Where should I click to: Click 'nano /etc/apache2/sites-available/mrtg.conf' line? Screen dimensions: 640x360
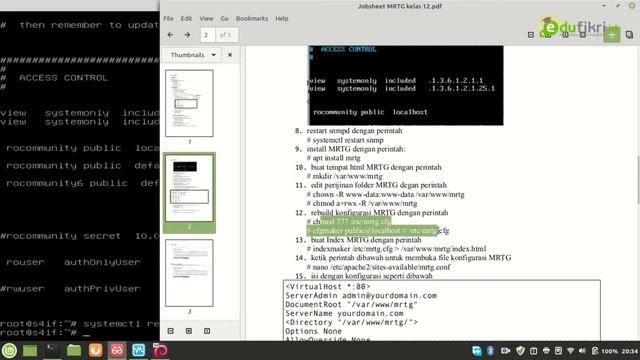378,267
